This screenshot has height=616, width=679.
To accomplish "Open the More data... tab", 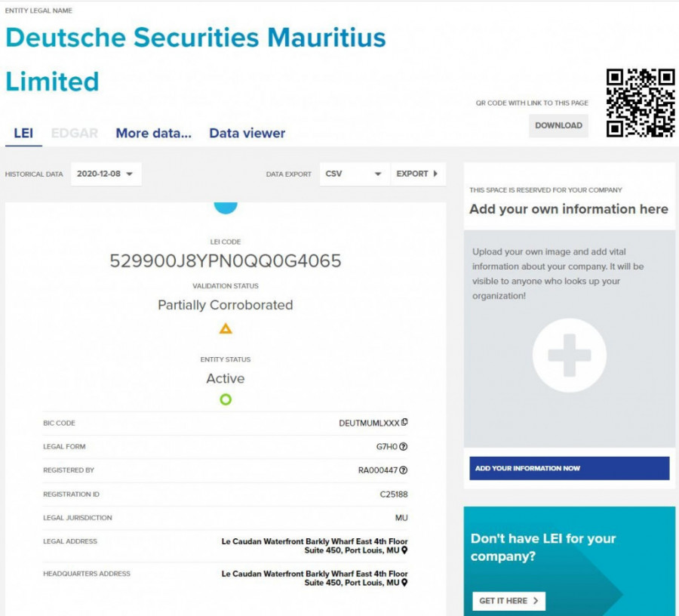I will (153, 134).
